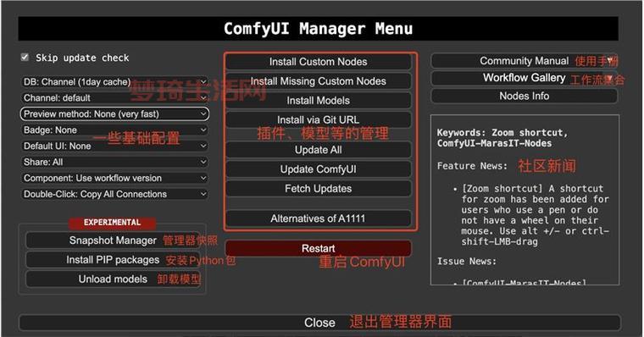Screen dimensions: 644x337
Task: Click the Update All button
Action: [319, 150]
